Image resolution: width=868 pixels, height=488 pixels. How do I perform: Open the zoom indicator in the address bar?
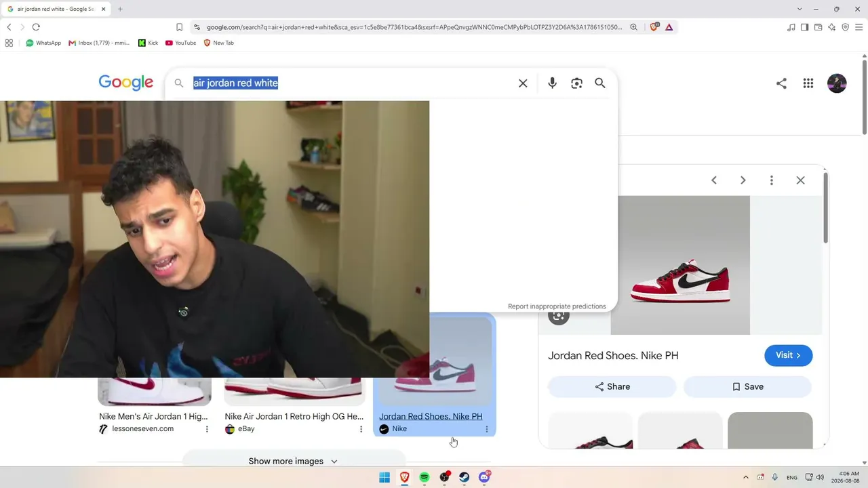click(x=633, y=27)
